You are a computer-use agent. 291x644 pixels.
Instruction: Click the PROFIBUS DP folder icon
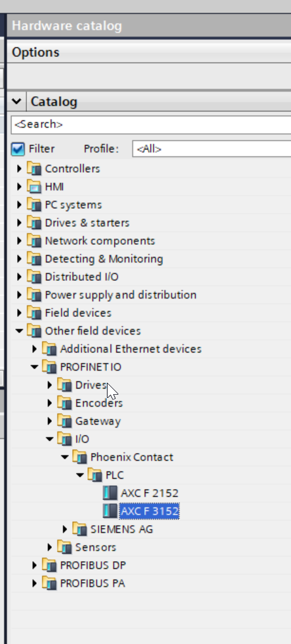[50, 566]
